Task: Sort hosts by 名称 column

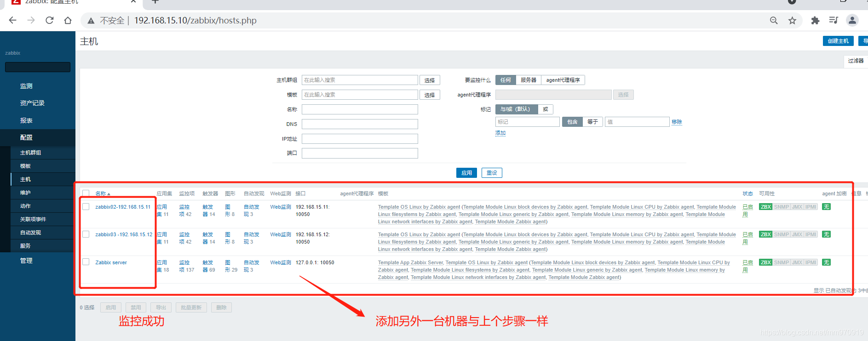Action: tap(103, 193)
